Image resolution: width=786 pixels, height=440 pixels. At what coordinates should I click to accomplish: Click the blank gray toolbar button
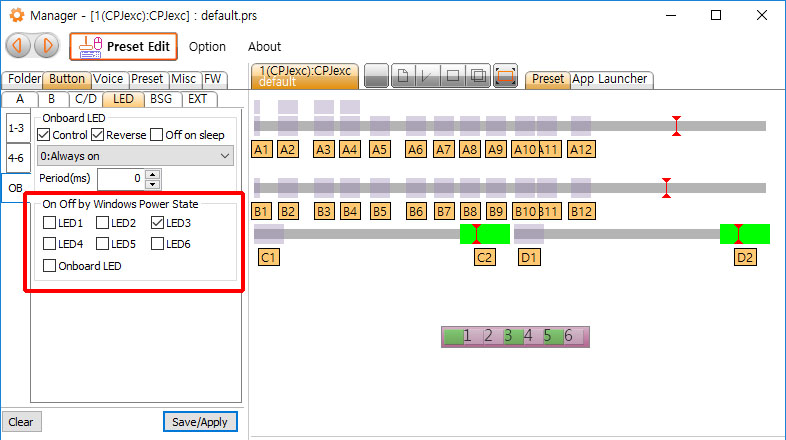[x=376, y=76]
